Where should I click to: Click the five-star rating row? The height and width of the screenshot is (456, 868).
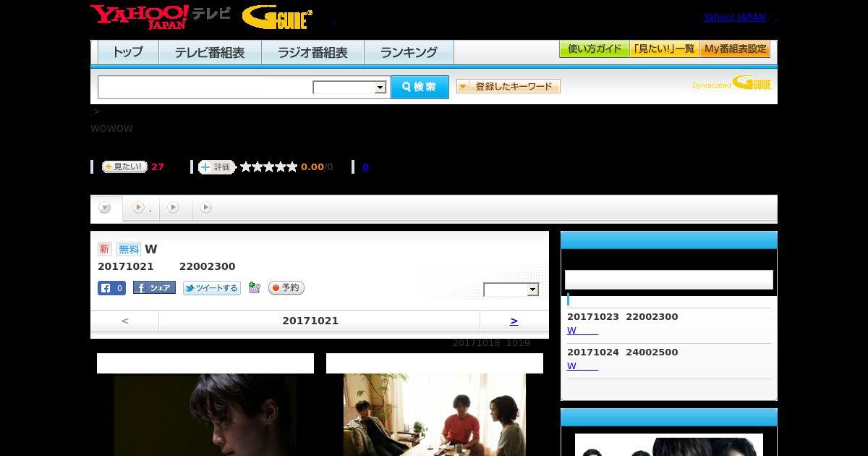[x=268, y=166]
